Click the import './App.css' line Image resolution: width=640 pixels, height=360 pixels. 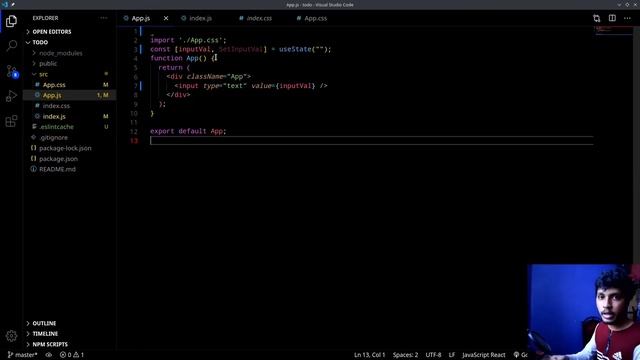(x=188, y=40)
